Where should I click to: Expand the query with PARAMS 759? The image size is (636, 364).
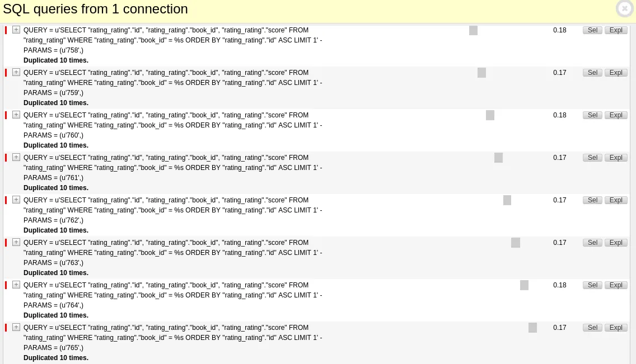[16, 72]
